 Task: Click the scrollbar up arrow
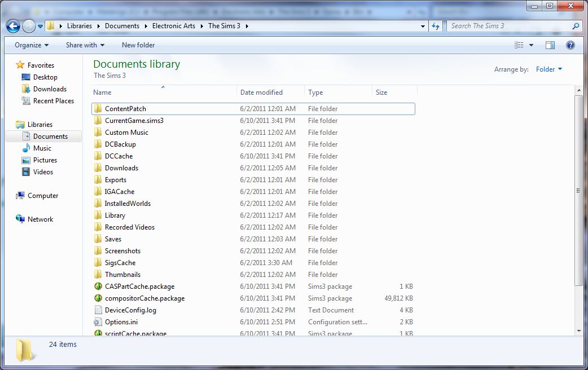(x=578, y=90)
